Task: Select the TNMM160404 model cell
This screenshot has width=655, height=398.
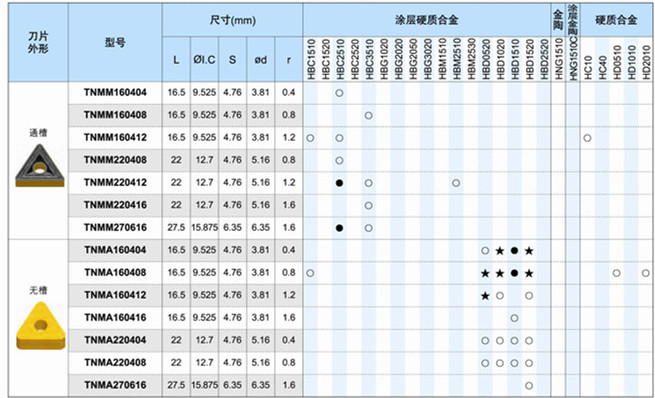Action: click(115, 92)
